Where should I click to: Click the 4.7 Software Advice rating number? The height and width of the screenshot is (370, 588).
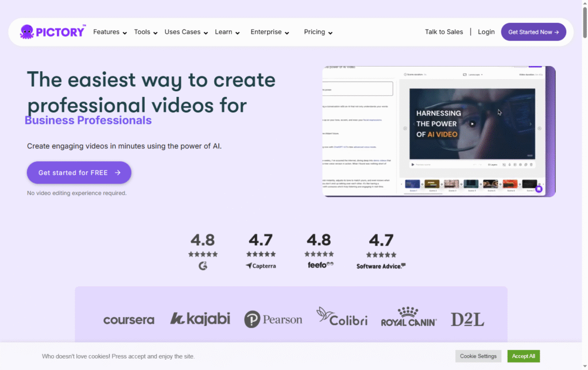pos(381,240)
